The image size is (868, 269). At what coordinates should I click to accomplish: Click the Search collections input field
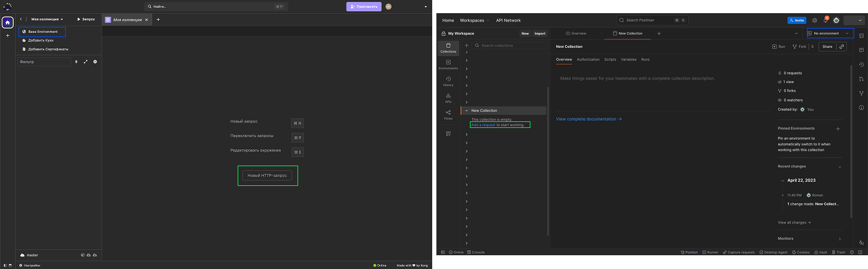[x=509, y=45]
